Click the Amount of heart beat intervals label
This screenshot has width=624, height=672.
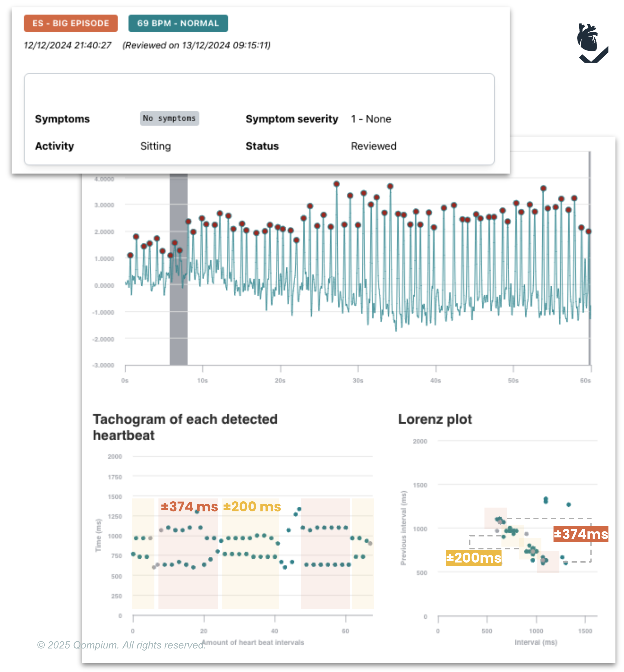253,642
